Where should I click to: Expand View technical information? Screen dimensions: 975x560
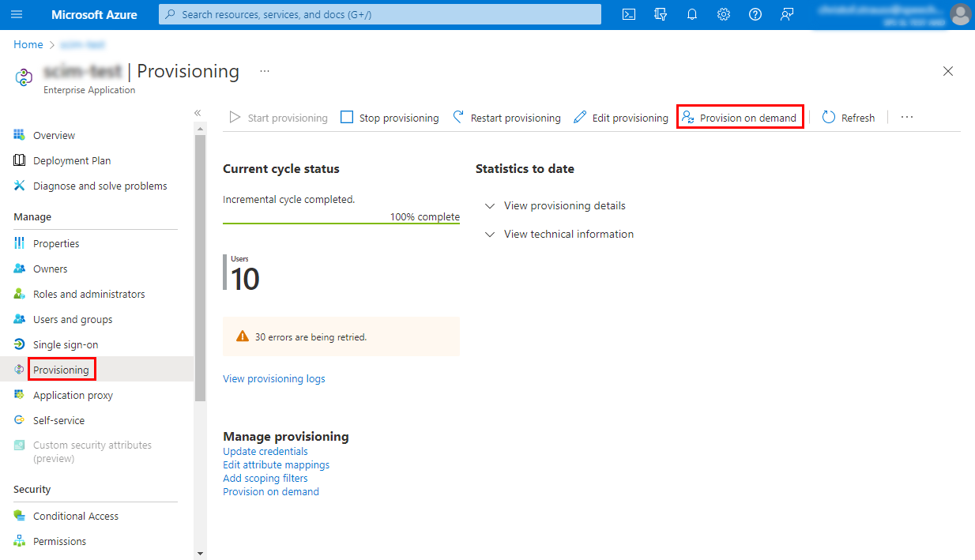click(x=559, y=234)
